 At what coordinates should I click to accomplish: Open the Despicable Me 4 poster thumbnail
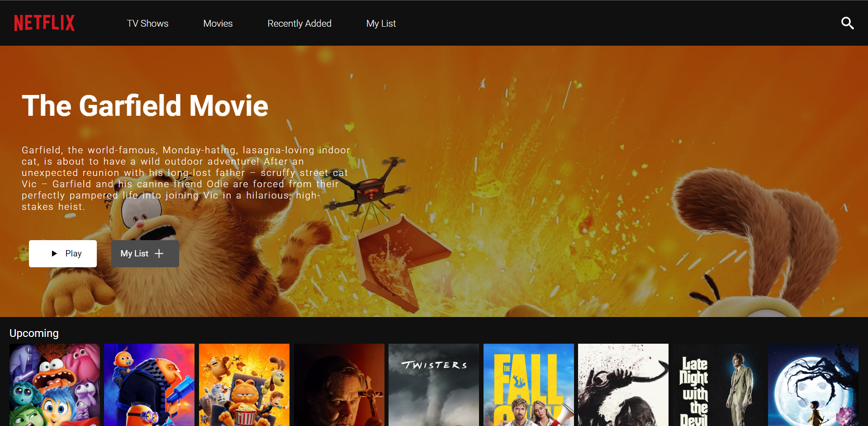tap(149, 385)
